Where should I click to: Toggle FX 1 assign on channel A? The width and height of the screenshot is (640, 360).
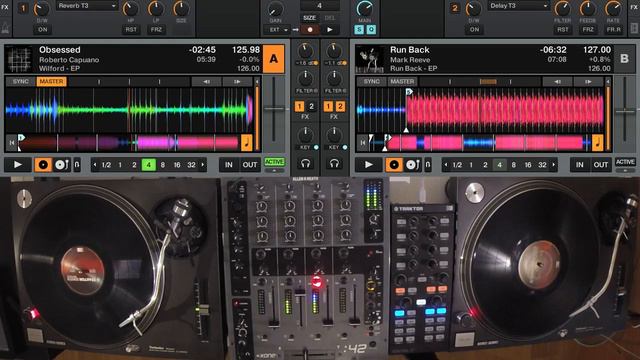299,107
